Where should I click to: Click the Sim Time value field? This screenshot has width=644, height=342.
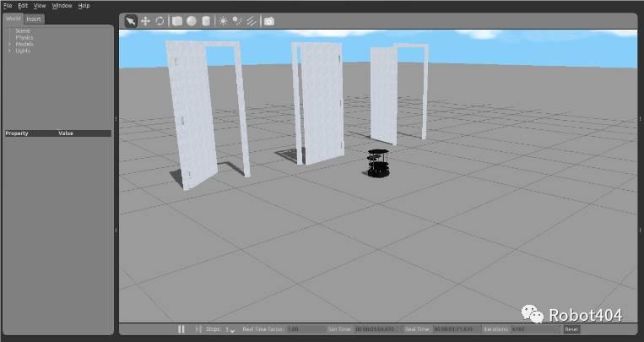(x=377, y=329)
